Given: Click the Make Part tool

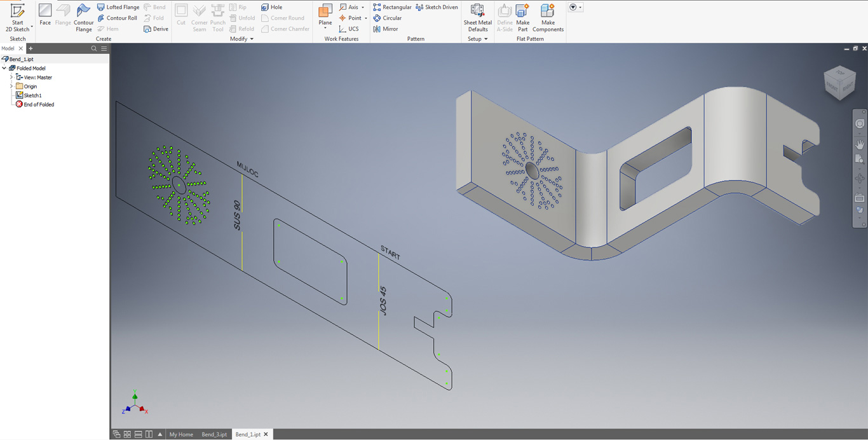Looking at the screenshot, I should pyautogui.click(x=522, y=17).
